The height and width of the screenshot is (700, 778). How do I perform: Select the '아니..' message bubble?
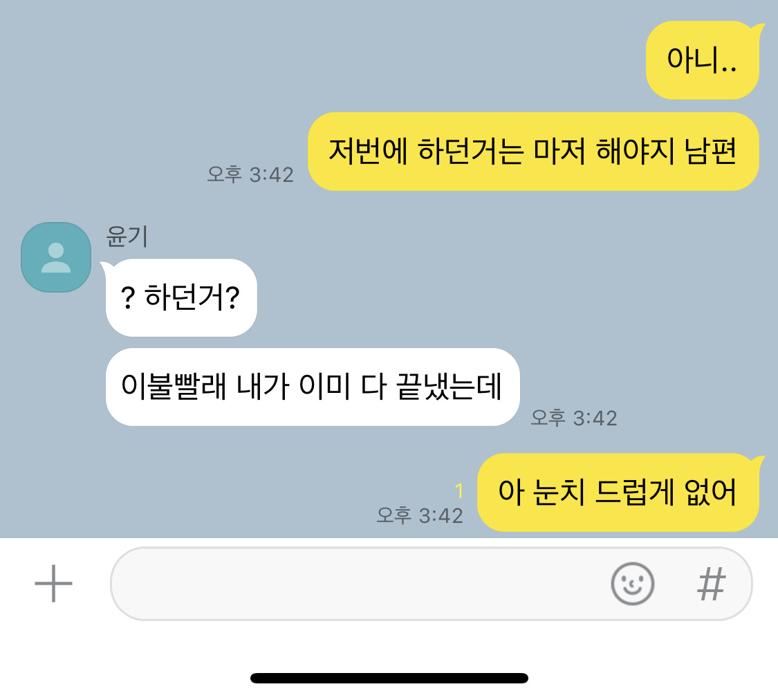click(703, 60)
